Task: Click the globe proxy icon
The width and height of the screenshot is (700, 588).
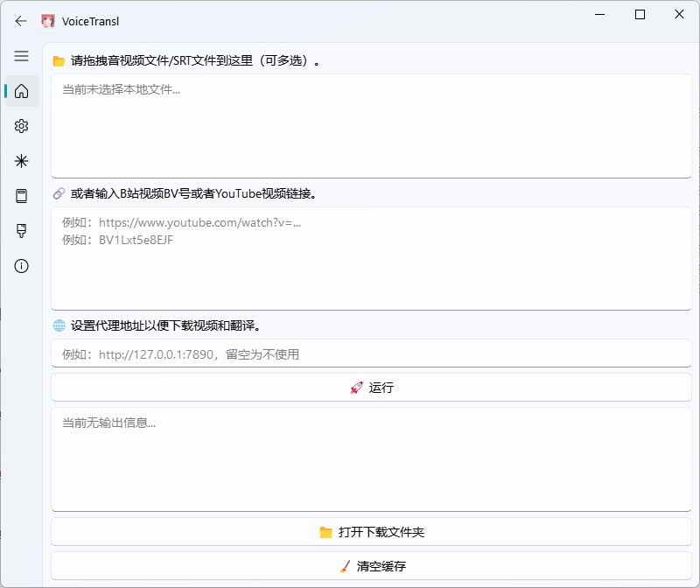Action: pyautogui.click(x=59, y=325)
